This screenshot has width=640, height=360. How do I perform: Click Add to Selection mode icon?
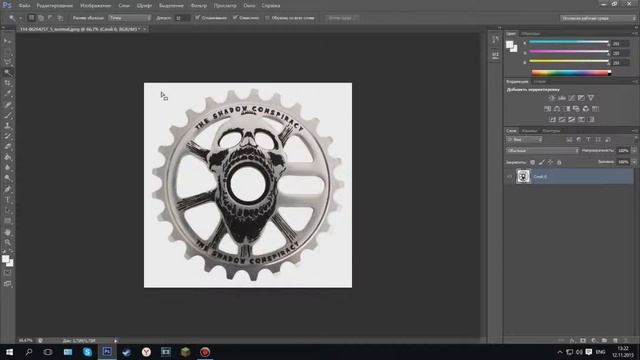[x=41, y=18]
